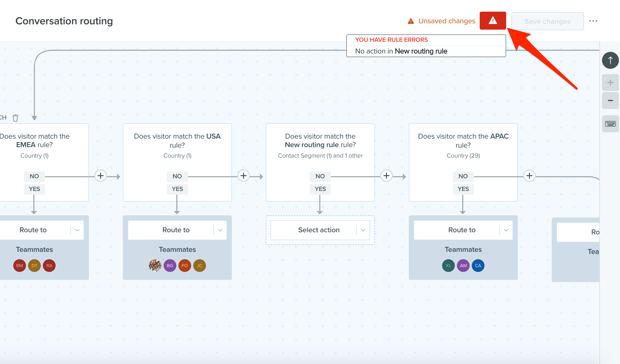Add rule after APAC using plus circle
This screenshot has width=620, height=364.
pyautogui.click(x=529, y=176)
